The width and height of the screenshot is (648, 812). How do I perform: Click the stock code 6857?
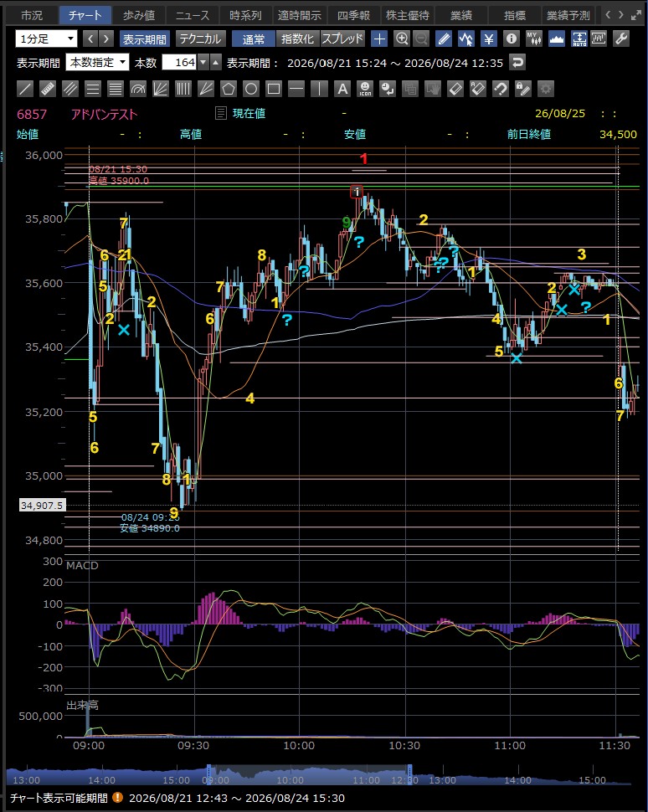32,114
